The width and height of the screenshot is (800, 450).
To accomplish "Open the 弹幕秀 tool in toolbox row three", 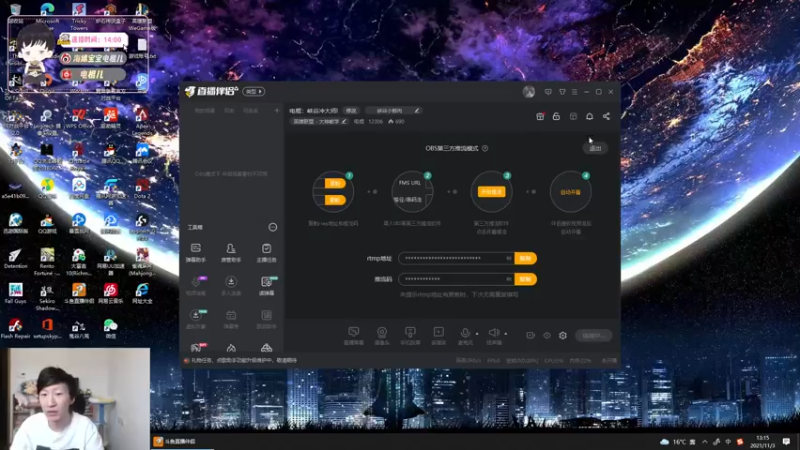I will [231, 319].
